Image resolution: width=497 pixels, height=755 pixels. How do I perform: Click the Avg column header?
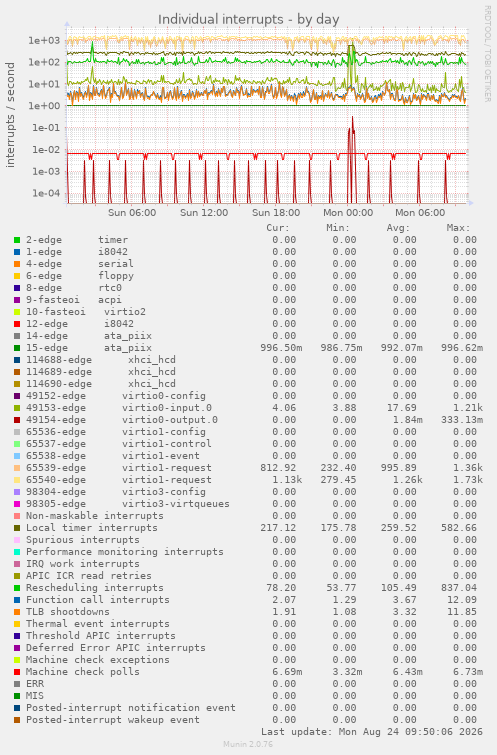[x=398, y=228]
